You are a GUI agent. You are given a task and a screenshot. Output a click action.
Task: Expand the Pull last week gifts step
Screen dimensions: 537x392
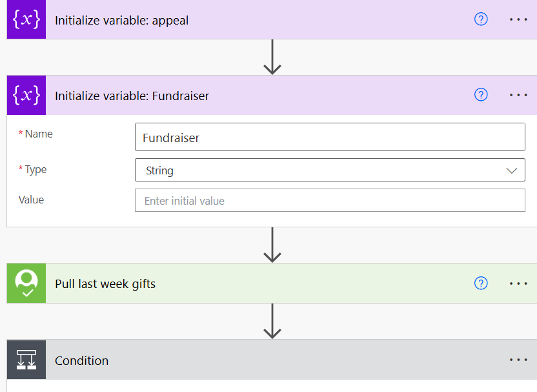[259, 284]
